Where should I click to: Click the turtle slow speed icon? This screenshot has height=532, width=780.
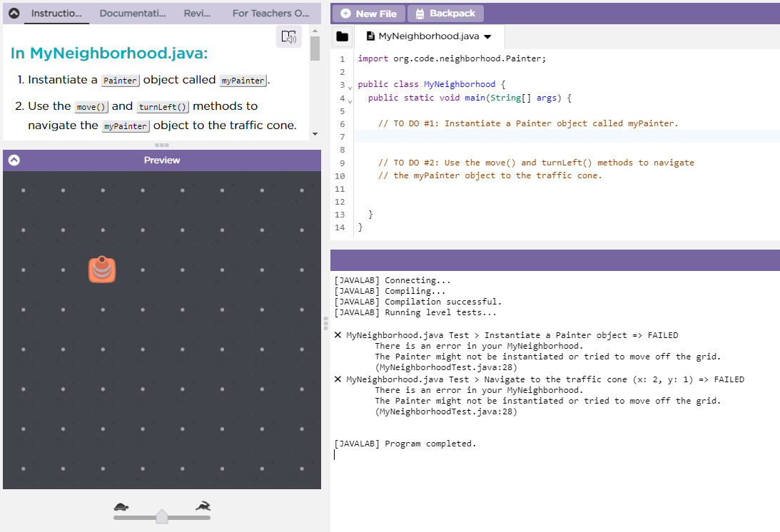click(x=121, y=507)
